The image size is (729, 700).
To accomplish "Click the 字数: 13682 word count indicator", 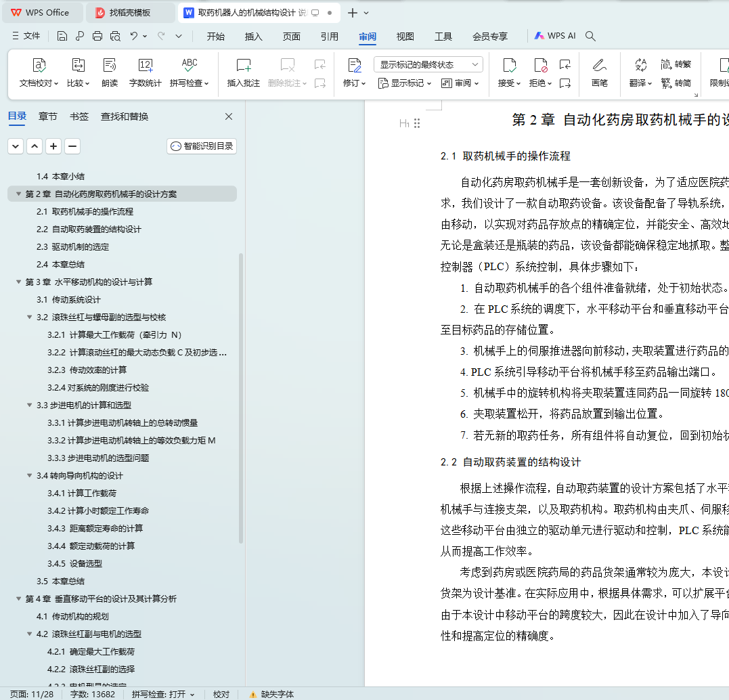I will [x=93, y=694].
